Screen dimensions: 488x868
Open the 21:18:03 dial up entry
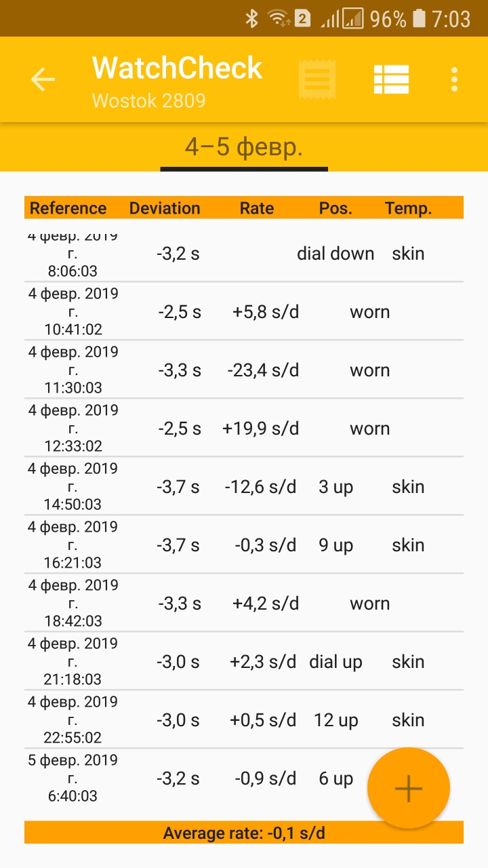click(244, 662)
